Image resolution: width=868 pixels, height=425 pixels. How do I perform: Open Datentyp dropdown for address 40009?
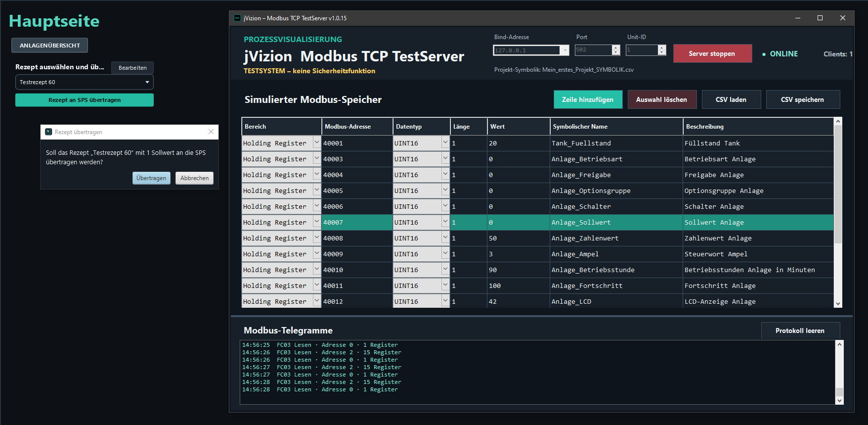coord(445,253)
